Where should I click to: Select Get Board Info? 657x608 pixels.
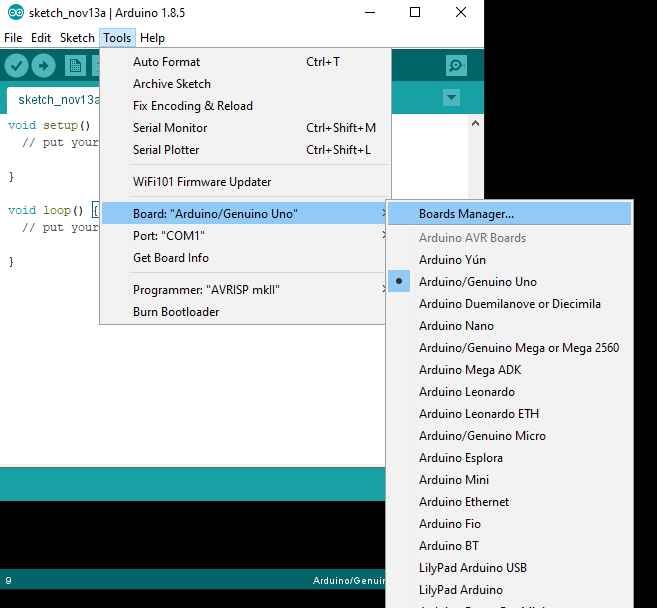[243, 258]
